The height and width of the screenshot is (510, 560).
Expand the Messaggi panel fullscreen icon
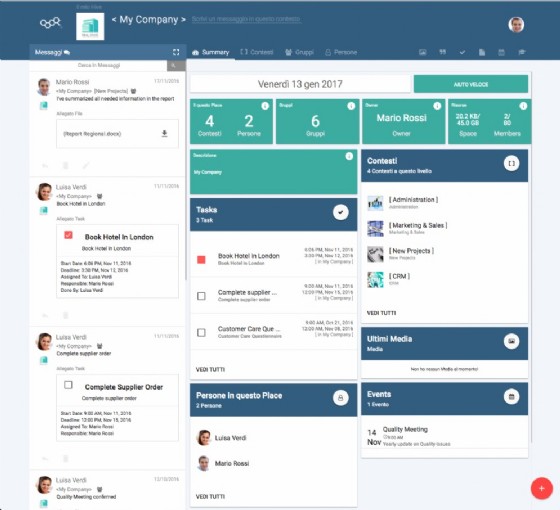(176, 52)
